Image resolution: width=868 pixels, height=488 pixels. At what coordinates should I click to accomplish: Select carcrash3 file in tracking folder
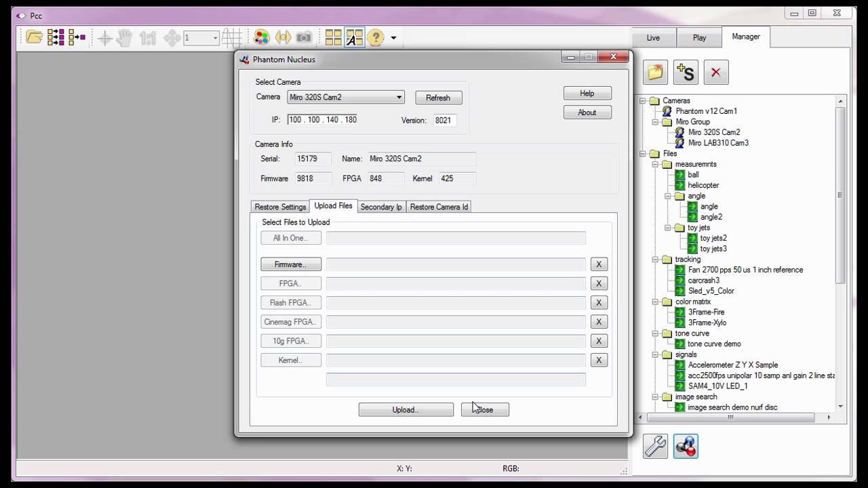tap(704, 280)
